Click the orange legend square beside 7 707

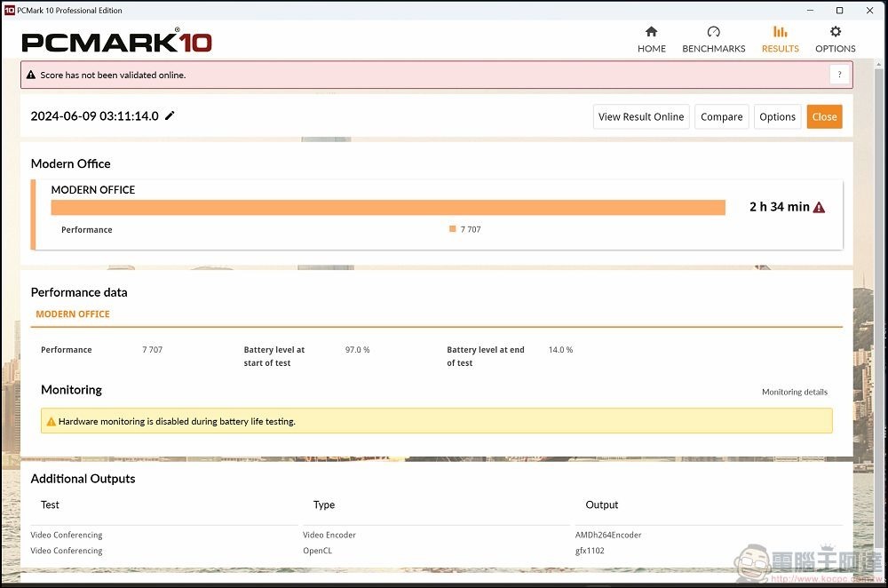coord(453,229)
